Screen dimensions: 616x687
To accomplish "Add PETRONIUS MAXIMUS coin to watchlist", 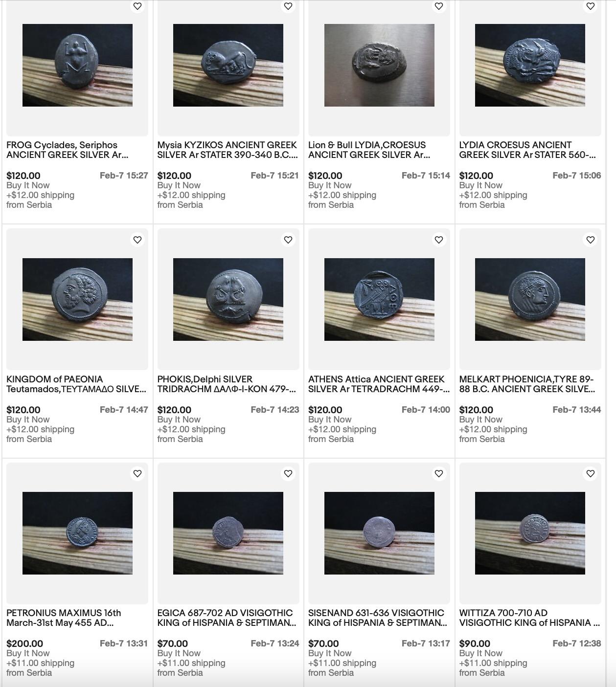I will [x=137, y=474].
